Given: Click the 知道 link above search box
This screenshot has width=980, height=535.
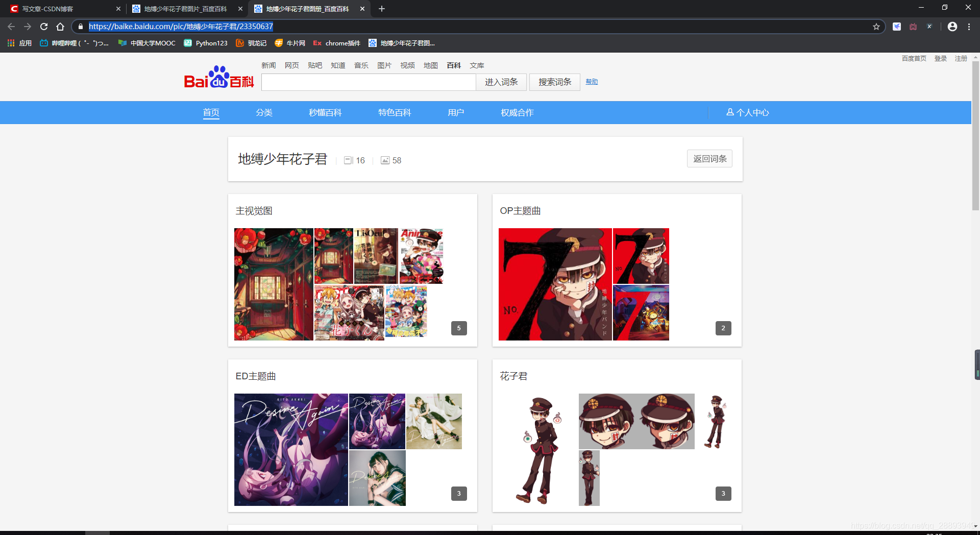Looking at the screenshot, I should tap(338, 65).
